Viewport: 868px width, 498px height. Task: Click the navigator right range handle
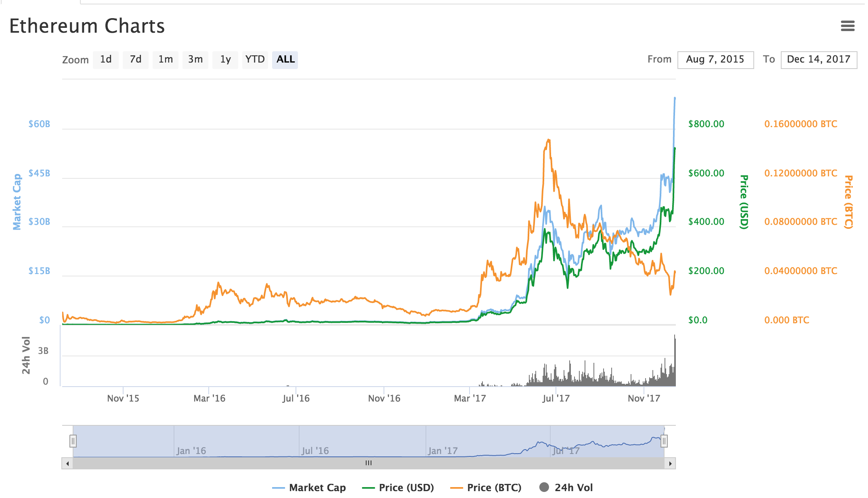pos(664,441)
